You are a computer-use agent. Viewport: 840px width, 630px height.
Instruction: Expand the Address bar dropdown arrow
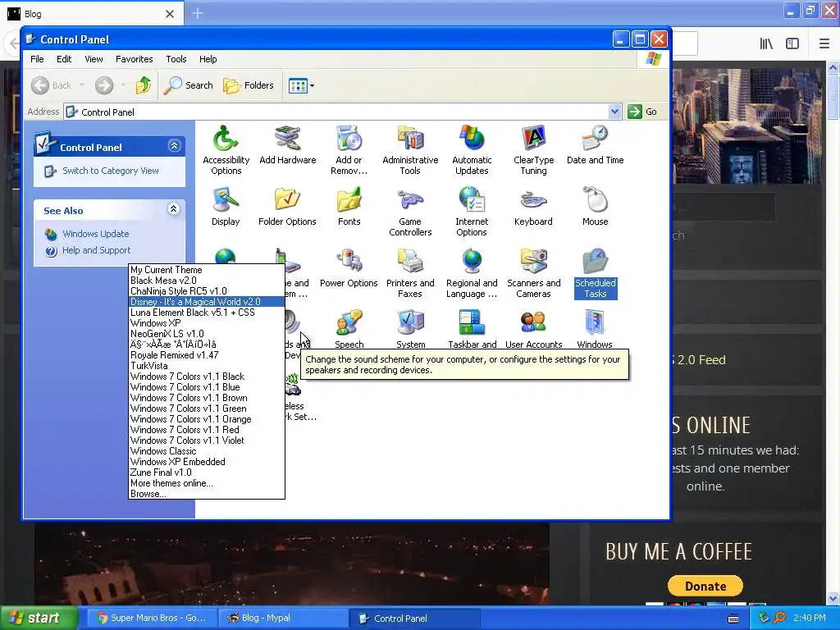pyautogui.click(x=614, y=112)
